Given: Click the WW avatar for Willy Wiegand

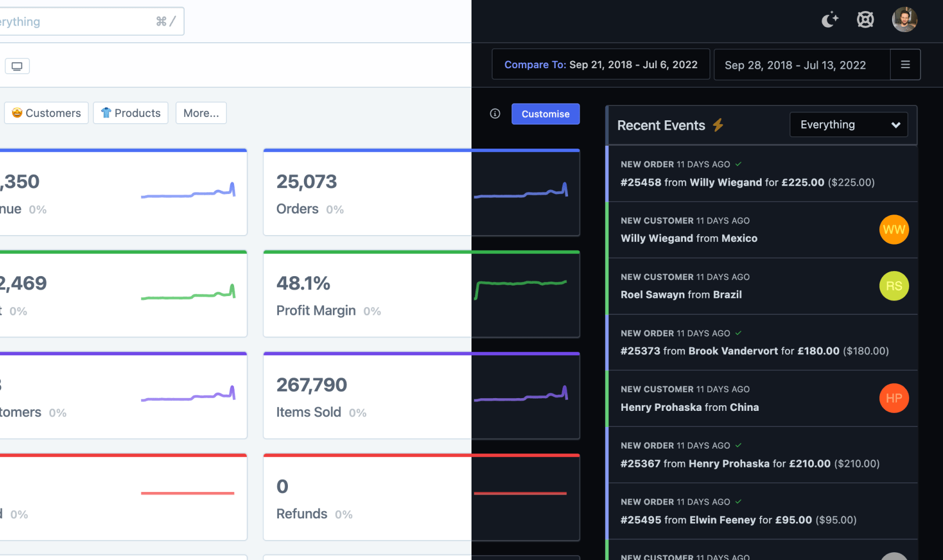Looking at the screenshot, I should [x=894, y=230].
